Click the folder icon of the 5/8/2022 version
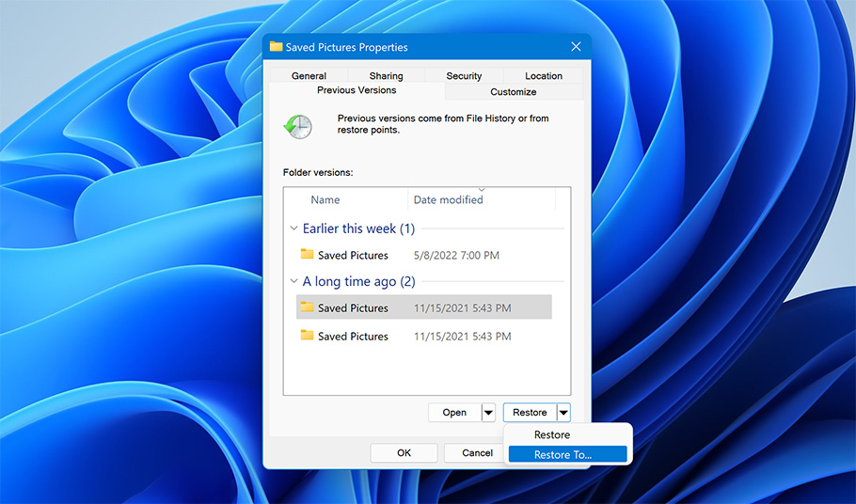The width and height of the screenshot is (856, 504). click(x=307, y=255)
